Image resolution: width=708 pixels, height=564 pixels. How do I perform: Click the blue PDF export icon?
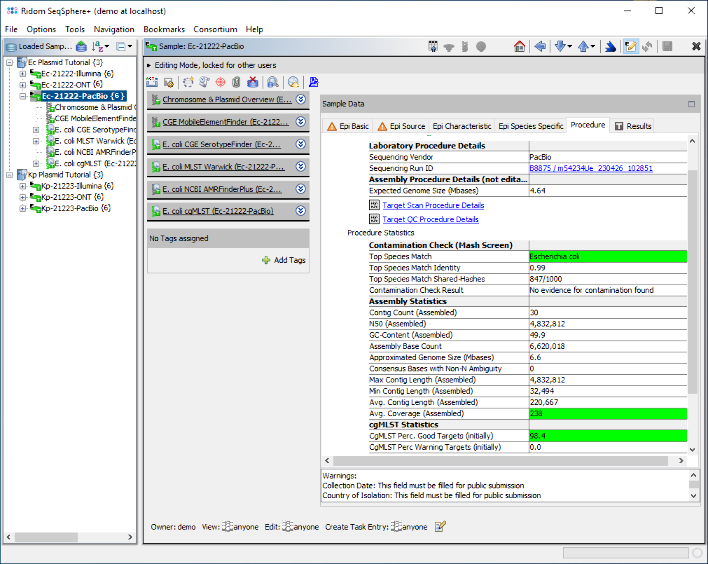coord(314,82)
